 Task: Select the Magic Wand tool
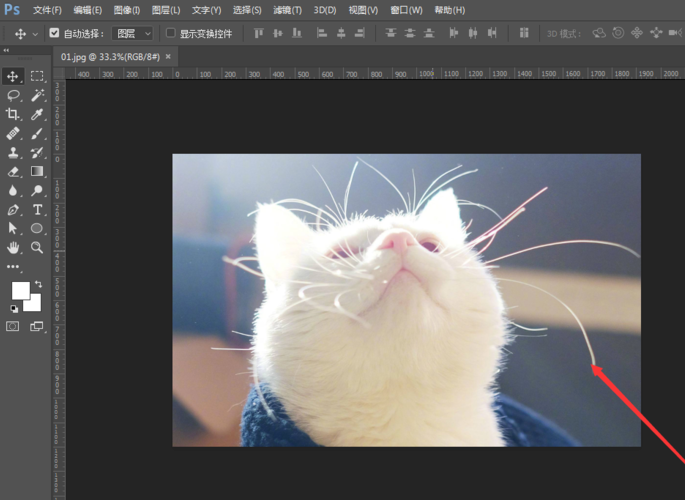(x=38, y=95)
